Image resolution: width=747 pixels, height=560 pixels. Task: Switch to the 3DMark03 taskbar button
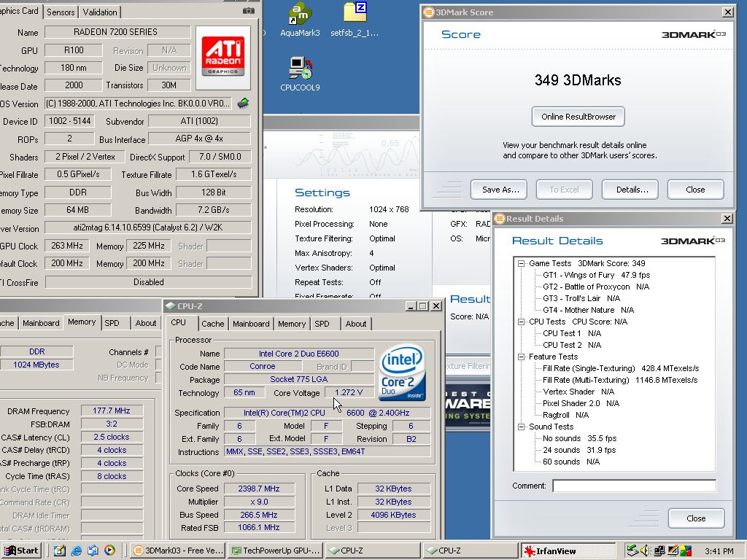tap(178, 551)
